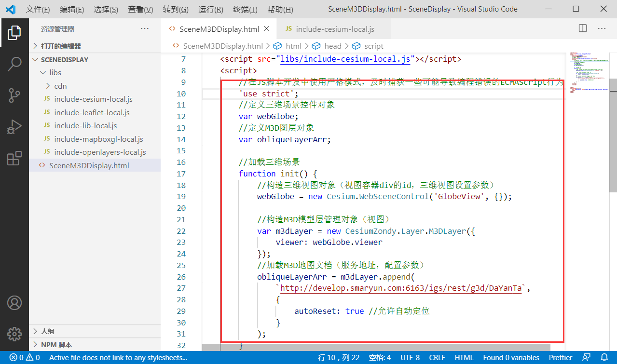The image size is (617, 364).
Task: Click the 'use strict' code line
Action: click(268, 94)
